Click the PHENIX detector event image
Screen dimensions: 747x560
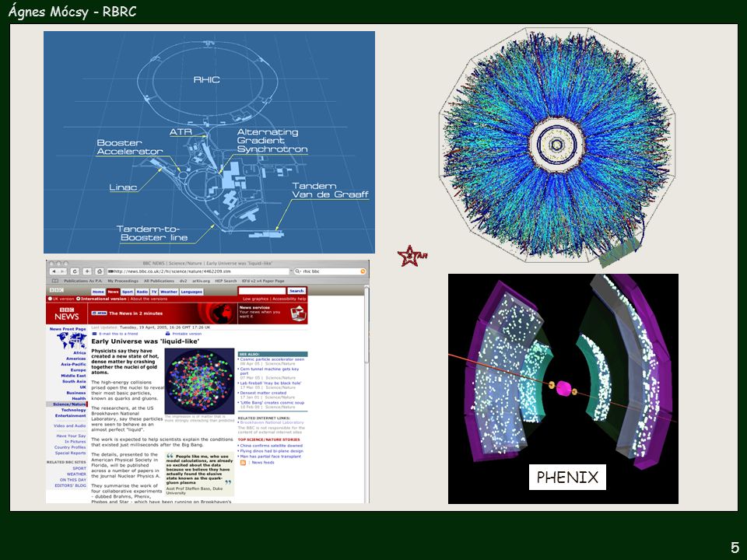563,389
